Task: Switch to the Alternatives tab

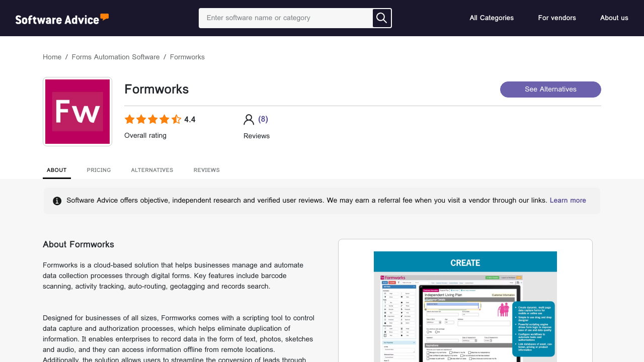Action: (152, 170)
